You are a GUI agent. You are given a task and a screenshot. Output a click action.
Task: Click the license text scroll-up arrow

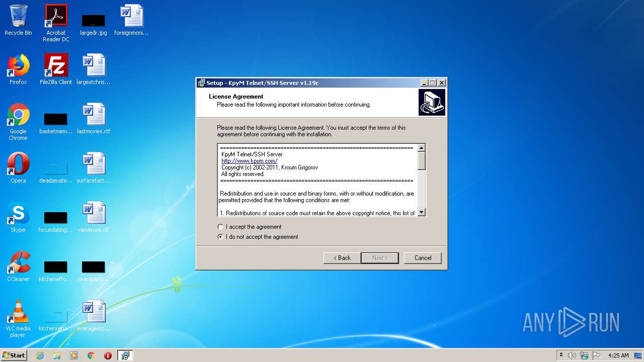[x=422, y=148]
